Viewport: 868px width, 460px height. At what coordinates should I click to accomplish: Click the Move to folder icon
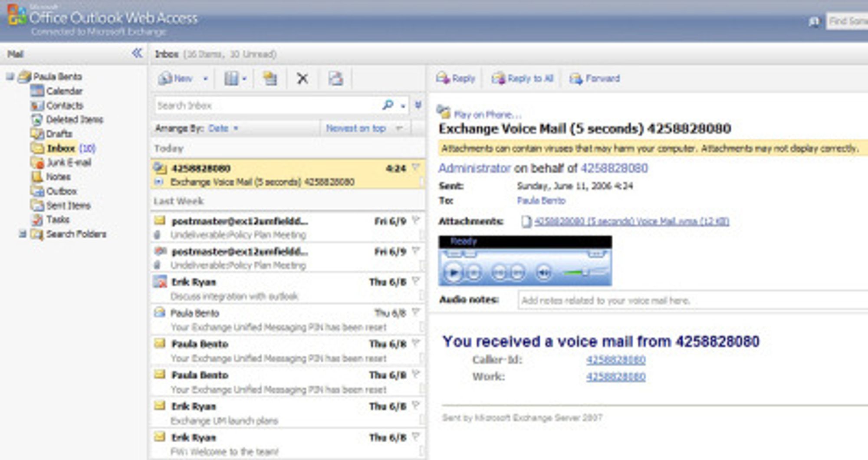point(270,79)
